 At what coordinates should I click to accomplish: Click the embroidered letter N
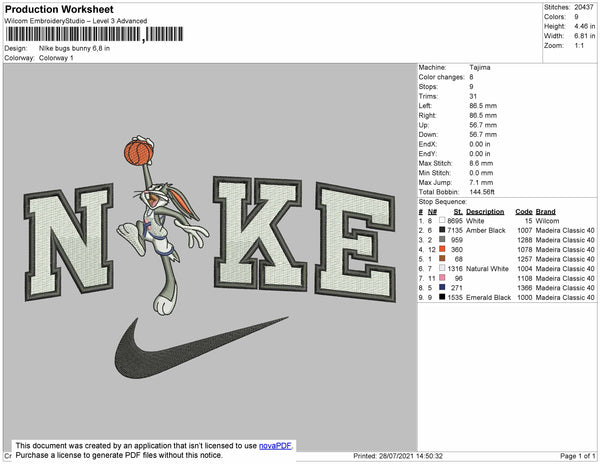coord(69,242)
